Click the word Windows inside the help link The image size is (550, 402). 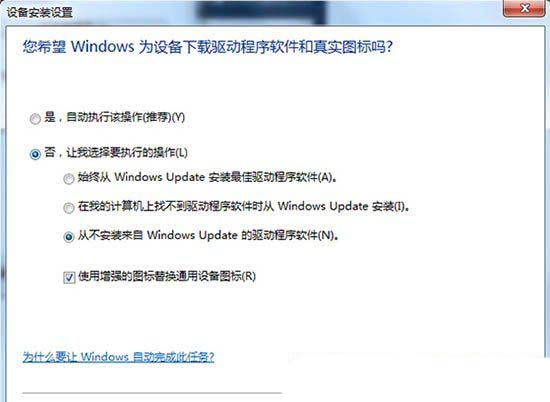(105, 357)
